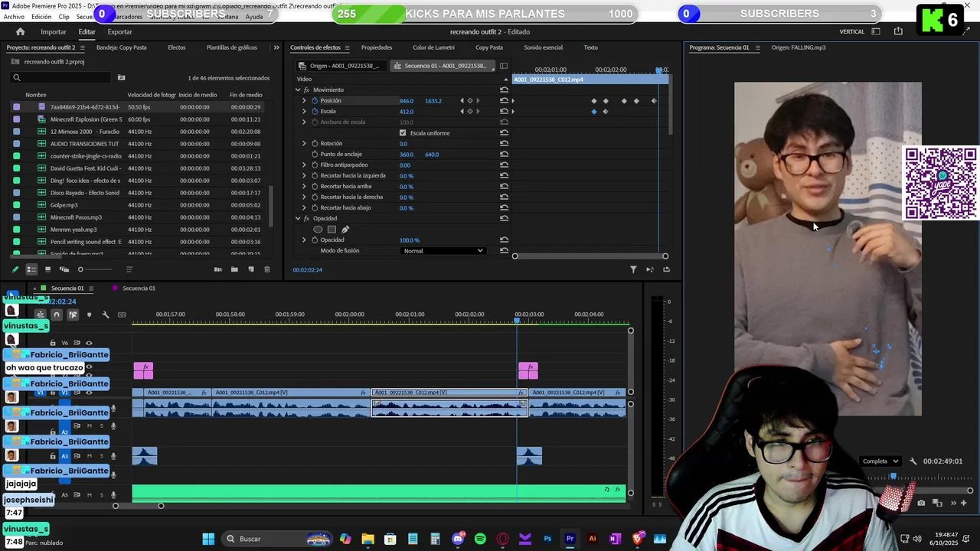Click Effect Controls zoom scroll bar
Screen dimensions: 980x551
pyautogui.click(x=590, y=256)
